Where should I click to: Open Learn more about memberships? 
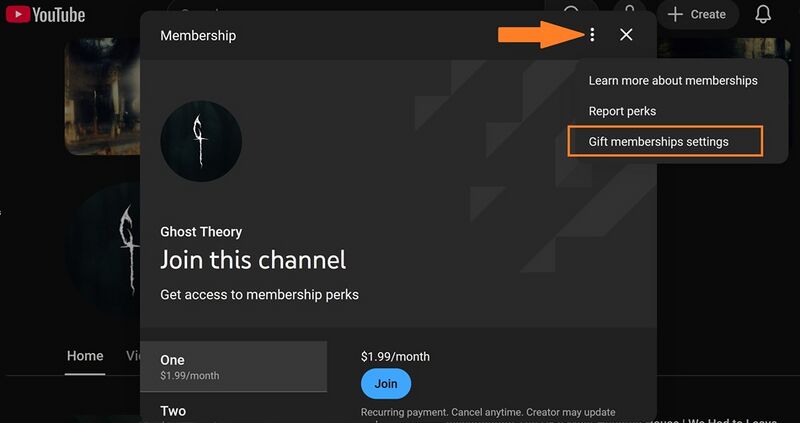(x=673, y=80)
